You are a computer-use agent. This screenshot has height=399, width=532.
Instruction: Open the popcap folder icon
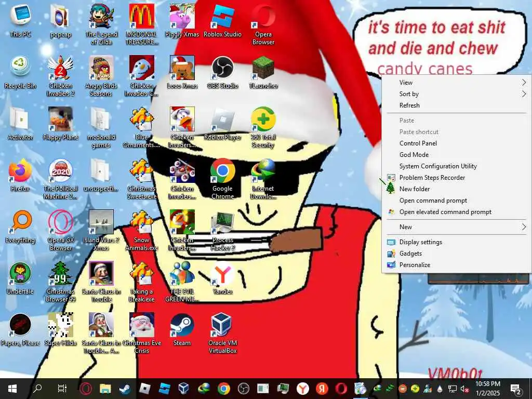pos(60,21)
